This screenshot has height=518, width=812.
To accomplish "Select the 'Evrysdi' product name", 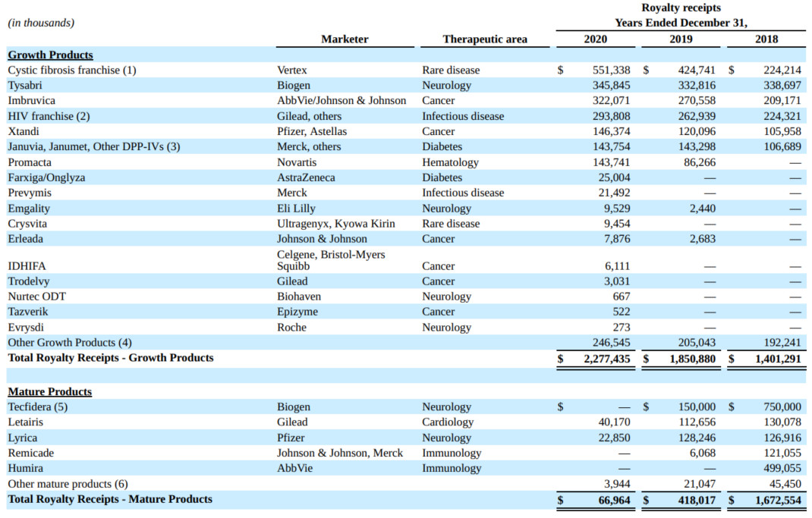I will point(26,328).
